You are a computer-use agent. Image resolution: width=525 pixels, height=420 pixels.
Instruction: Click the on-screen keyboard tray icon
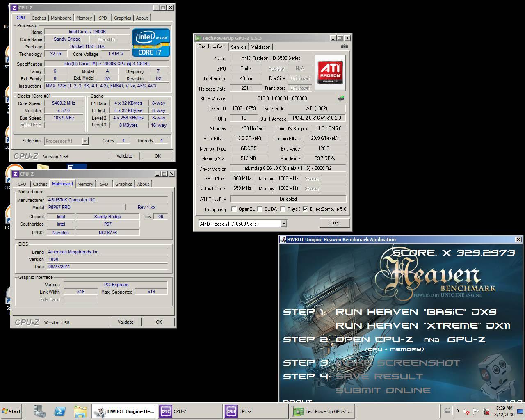click(447, 411)
